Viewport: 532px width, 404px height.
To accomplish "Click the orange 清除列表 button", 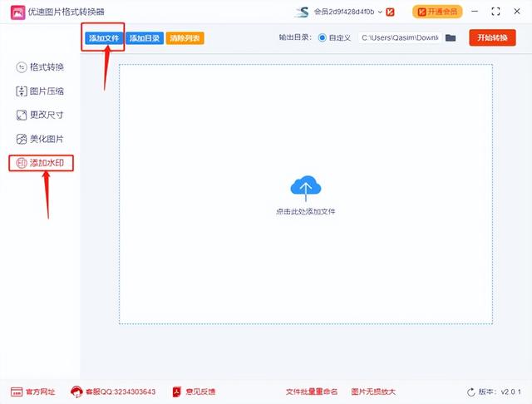I will click(185, 38).
